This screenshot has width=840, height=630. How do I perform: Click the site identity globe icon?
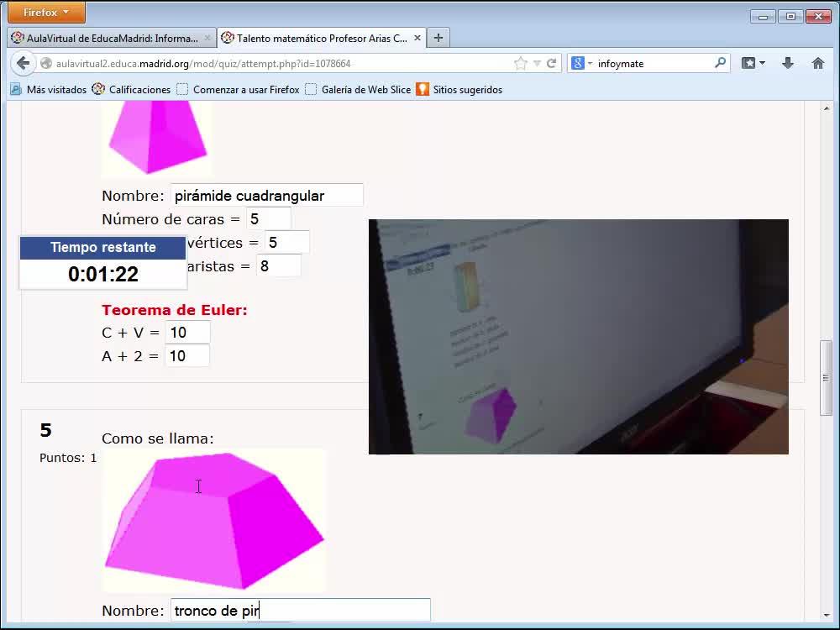(x=46, y=63)
